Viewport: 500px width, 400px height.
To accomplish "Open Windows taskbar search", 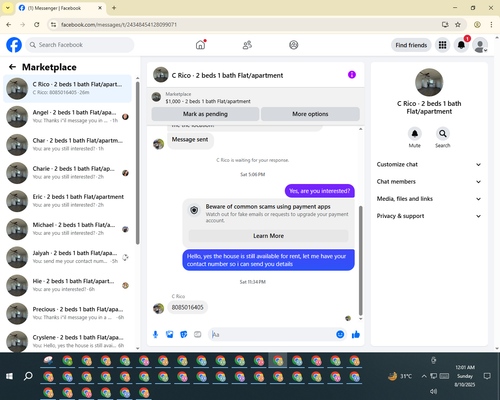I will [28, 376].
